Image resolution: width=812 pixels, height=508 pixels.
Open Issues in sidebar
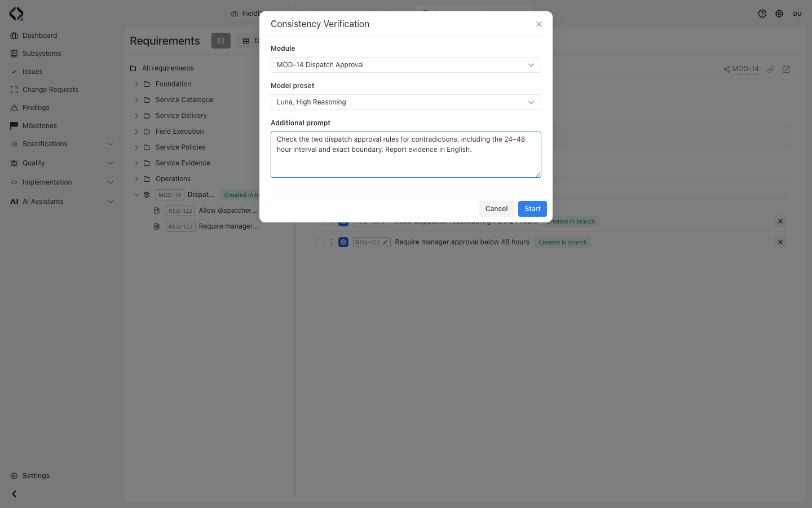tap(33, 72)
